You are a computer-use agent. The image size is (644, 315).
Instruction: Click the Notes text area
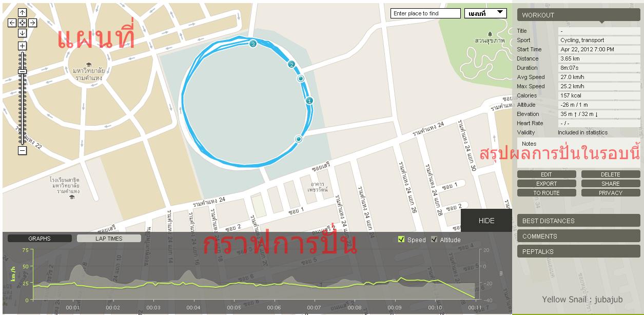579,152
